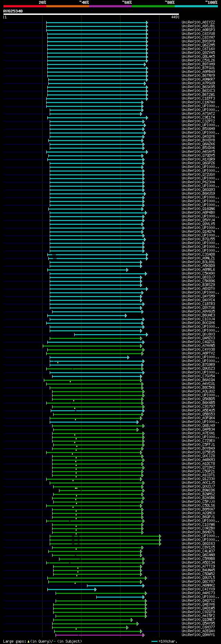Select the UniRef100_A3FQK4 label
The image size is (221, 644).
(198, 418)
